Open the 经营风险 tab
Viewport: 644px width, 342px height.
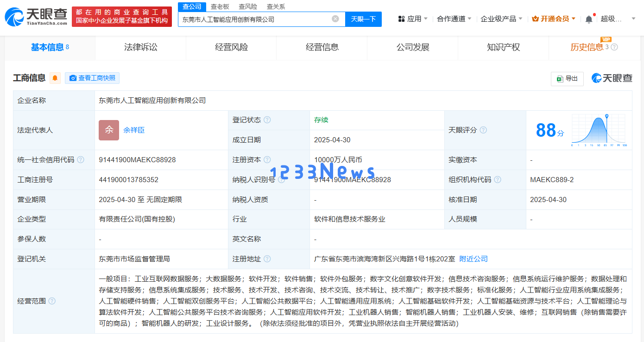(x=231, y=47)
